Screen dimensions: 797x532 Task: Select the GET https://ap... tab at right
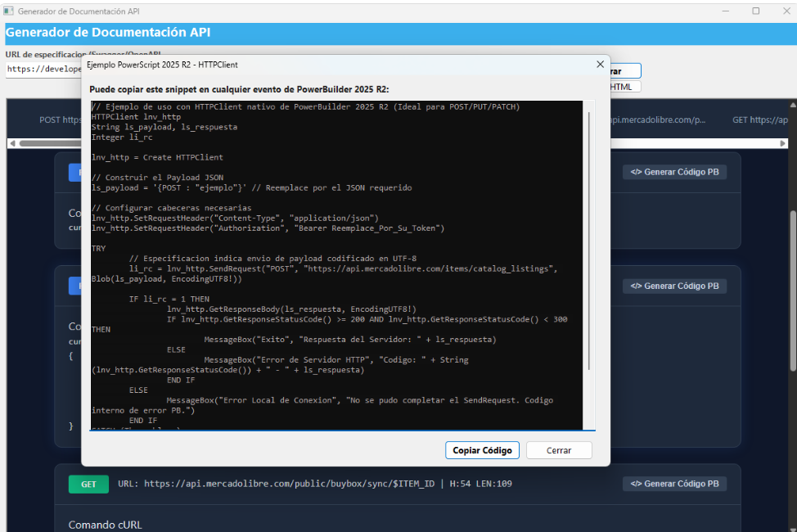759,120
